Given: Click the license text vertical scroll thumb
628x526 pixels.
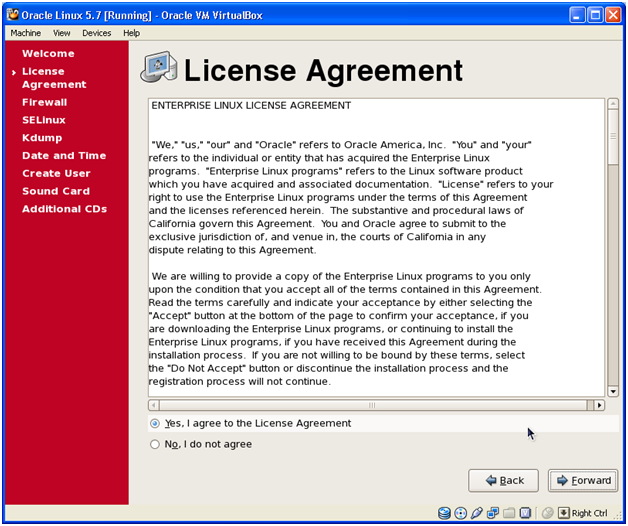Looking at the screenshot, I should 613,137.
